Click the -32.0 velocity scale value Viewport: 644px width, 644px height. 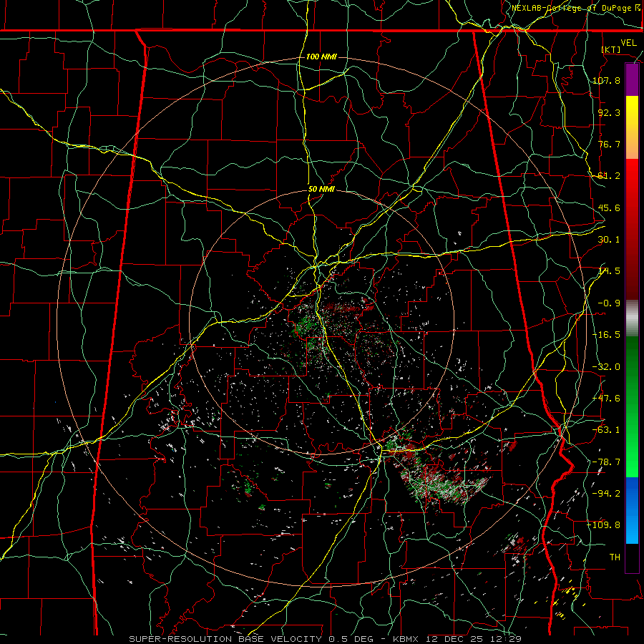click(x=607, y=367)
